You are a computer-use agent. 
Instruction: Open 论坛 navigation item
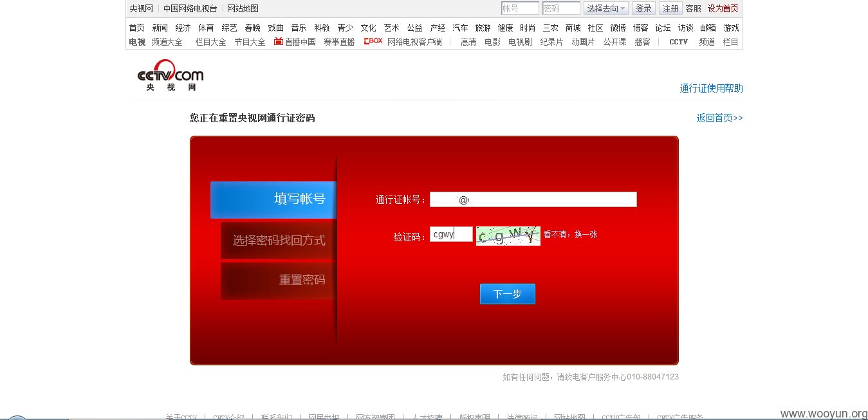(663, 28)
